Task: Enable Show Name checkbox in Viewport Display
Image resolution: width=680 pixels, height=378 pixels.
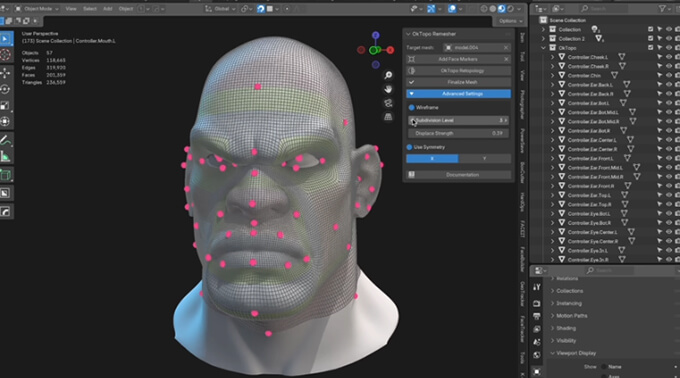Action: click(x=604, y=367)
